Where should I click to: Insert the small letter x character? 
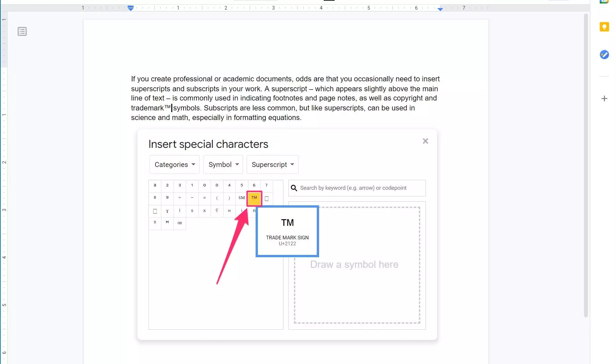coord(204,211)
